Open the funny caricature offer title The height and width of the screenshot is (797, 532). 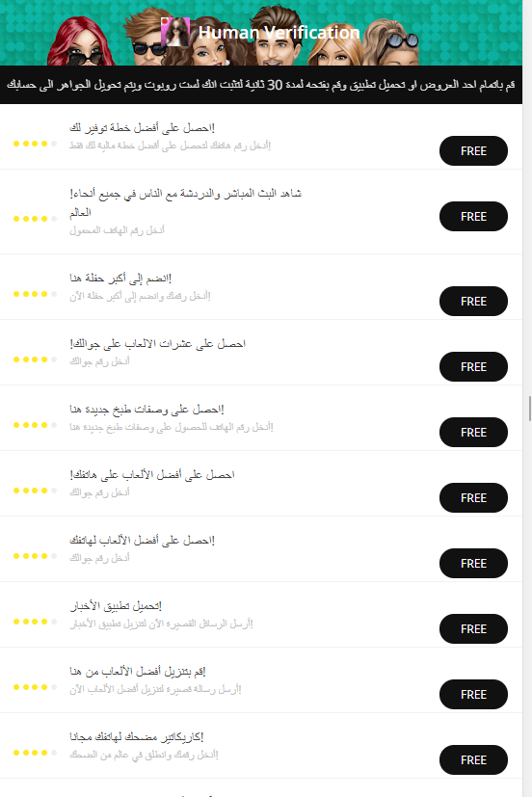137,737
